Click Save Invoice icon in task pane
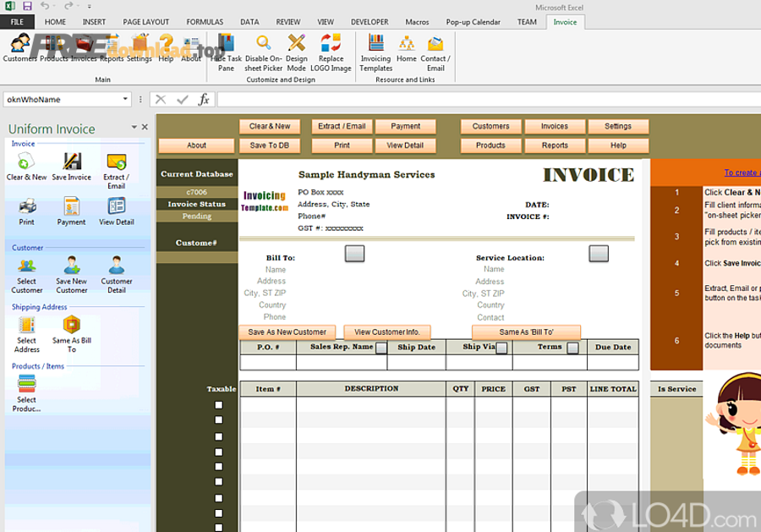Viewport: 761px width, 532px height. 71,167
